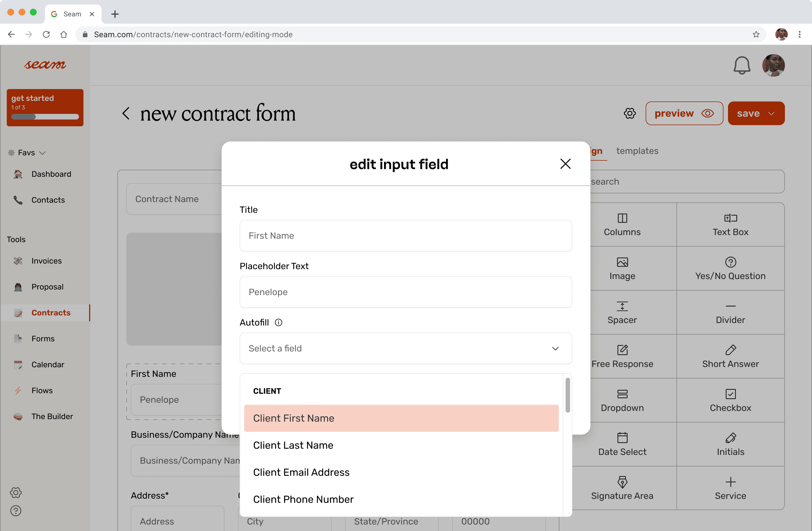The height and width of the screenshot is (531, 812).
Task: Go back using the arrow beside new contract form
Action: 126,113
